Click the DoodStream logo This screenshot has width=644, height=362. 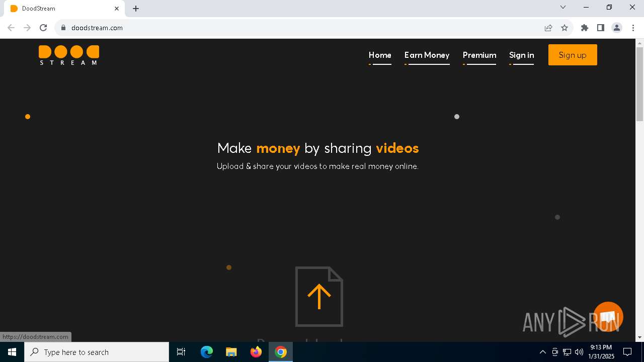(69, 55)
